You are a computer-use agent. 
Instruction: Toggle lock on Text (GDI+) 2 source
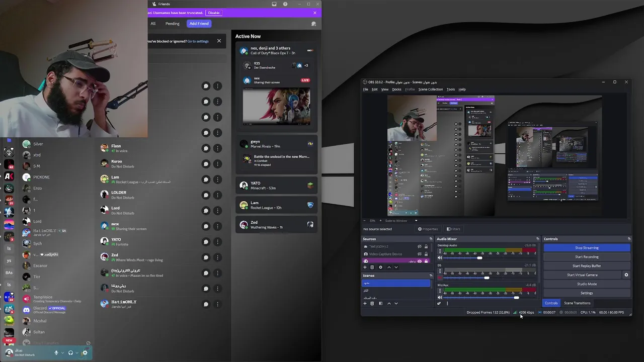click(x=426, y=247)
